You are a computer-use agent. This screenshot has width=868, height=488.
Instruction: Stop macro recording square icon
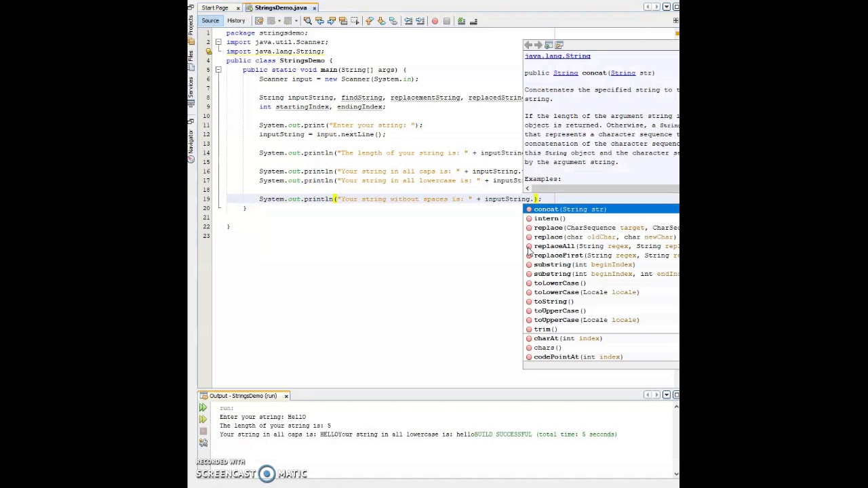[446, 21]
